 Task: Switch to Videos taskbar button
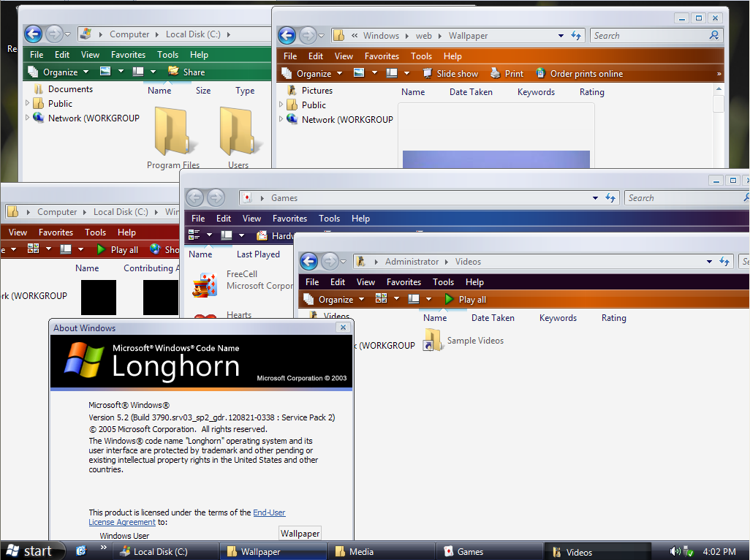[597, 551]
